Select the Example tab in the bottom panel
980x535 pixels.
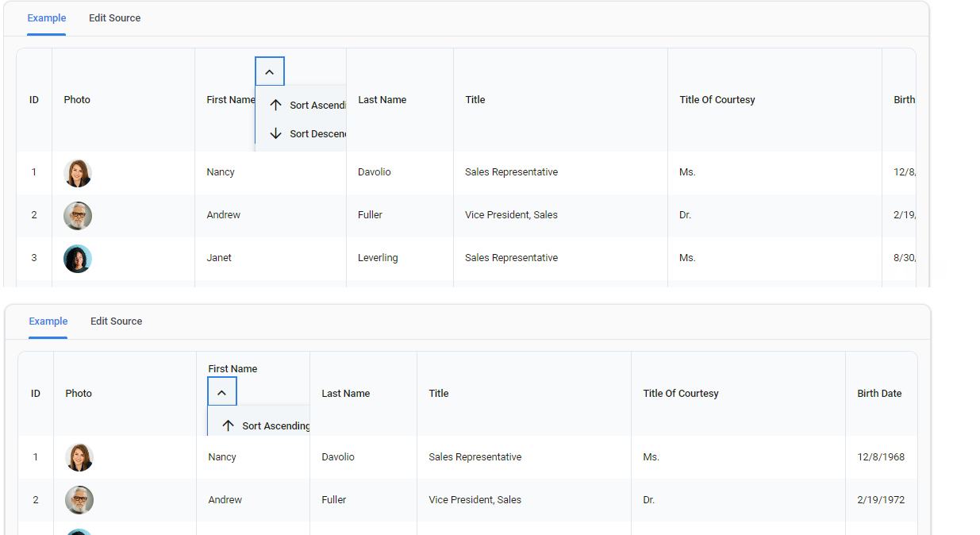(x=48, y=321)
